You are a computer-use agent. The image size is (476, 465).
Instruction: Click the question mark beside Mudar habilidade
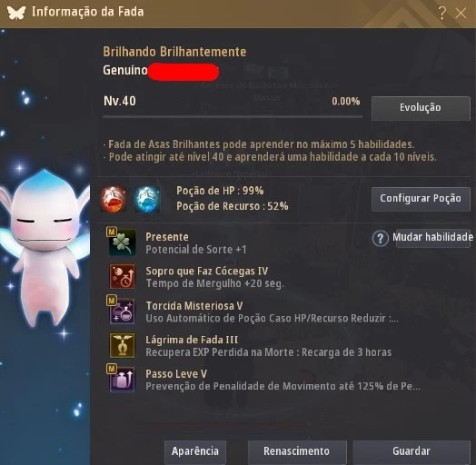click(381, 238)
